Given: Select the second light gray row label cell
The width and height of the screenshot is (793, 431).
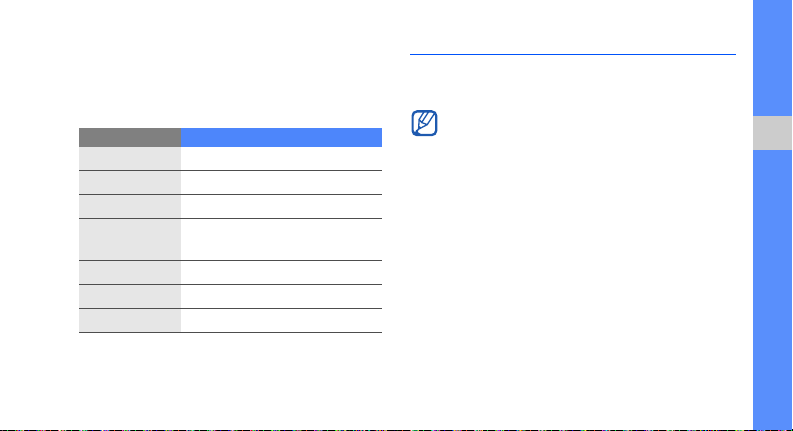Looking at the screenshot, I should tap(130, 183).
